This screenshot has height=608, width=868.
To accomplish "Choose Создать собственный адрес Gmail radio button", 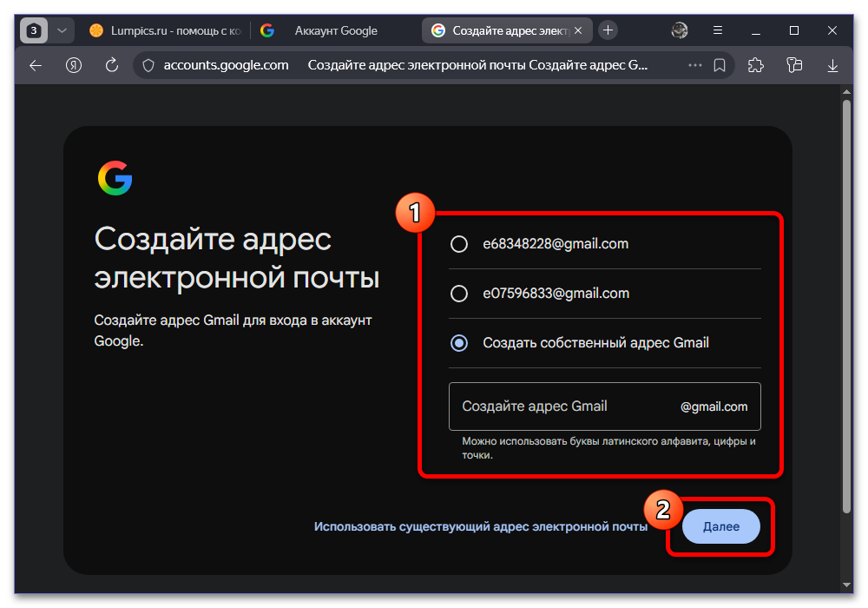I will tap(459, 343).
